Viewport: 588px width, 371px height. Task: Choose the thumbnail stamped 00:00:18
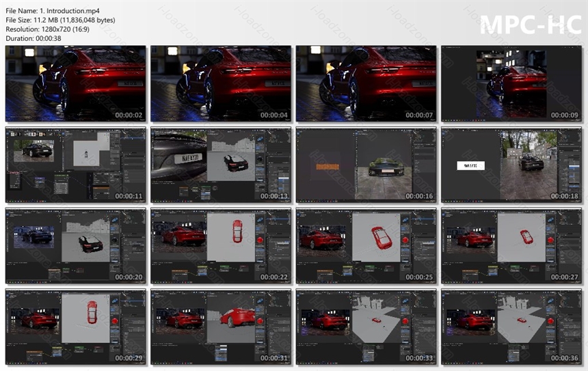[511, 165]
